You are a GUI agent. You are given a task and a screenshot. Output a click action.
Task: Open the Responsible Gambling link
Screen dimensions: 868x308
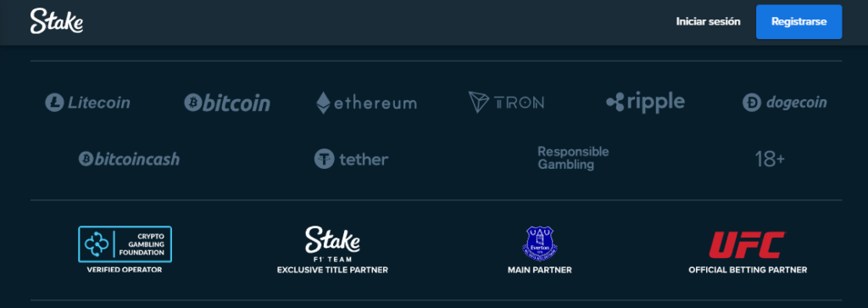click(573, 158)
